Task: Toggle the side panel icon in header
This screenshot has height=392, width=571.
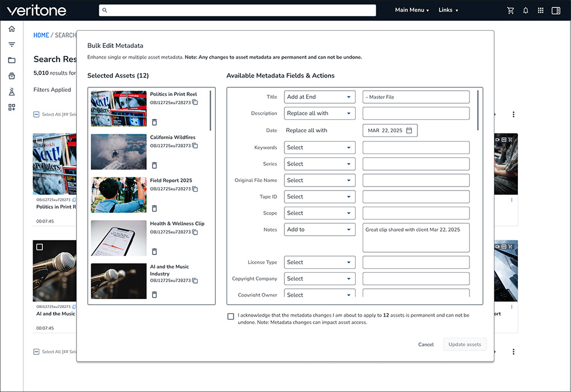Action: (x=556, y=10)
